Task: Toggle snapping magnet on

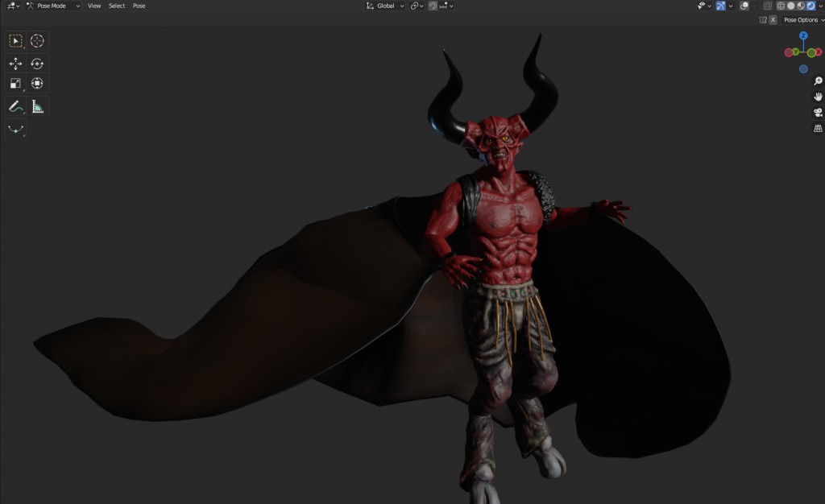Action: (433, 6)
